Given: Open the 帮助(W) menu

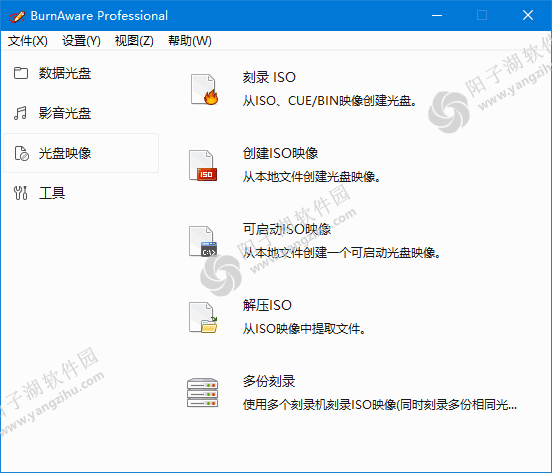Looking at the screenshot, I should [190, 41].
